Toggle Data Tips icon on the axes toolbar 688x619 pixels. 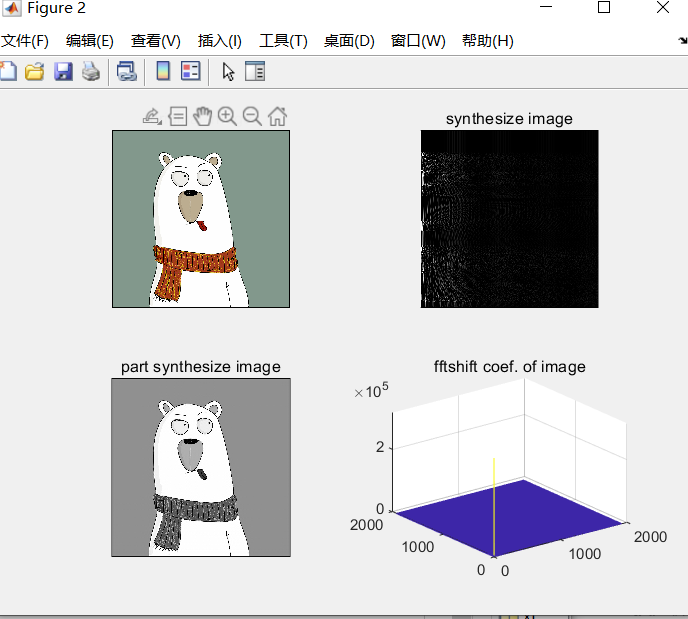click(x=178, y=117)
